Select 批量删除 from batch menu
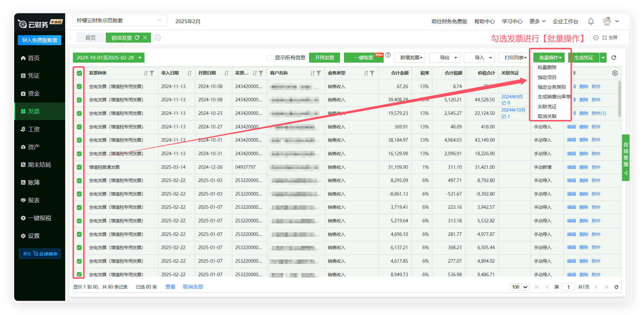The height and width of the screenshot is (315, 644). pyautogui.click(x=547, y=67)
